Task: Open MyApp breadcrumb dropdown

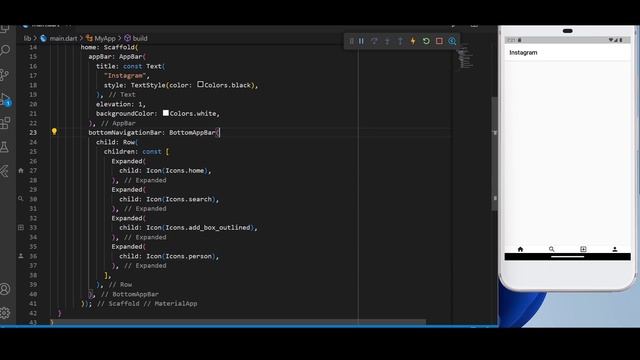Action: [105, 38]
